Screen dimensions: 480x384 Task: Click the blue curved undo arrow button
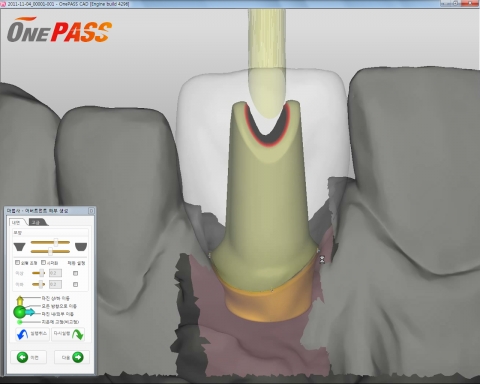point(32,334)
